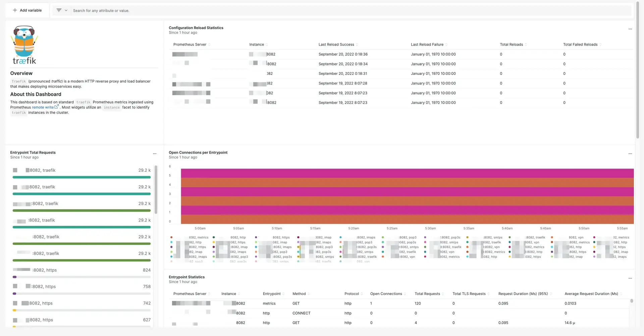Open Configuration Reload Statistics widget options menu
Viewport: 644px width, 336px height.
click(630, 29)
